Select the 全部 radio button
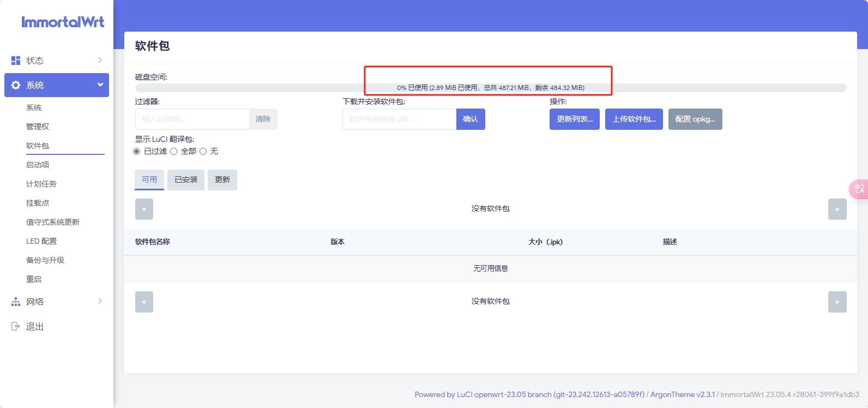This screenshot has height=408, width=868. coord(174,151)
